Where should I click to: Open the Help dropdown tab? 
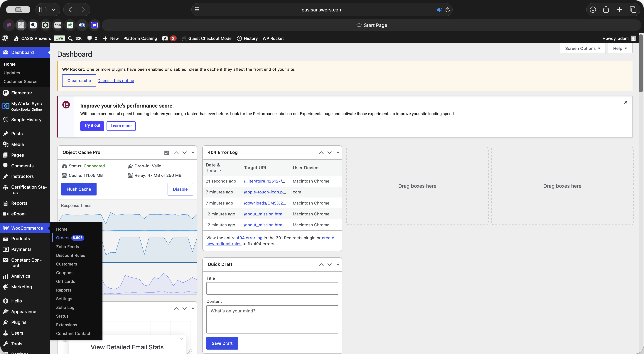click(620, 48)
